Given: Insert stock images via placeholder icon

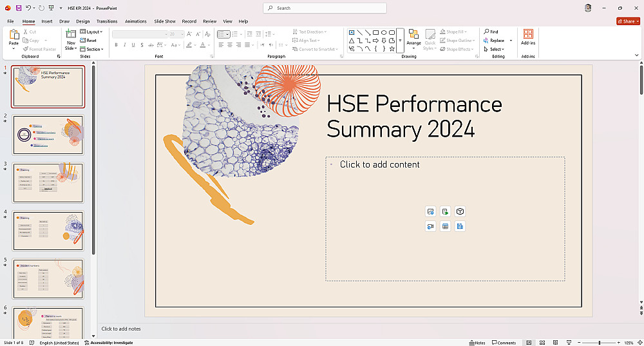Looking at the screenshot, I should tap(430, 211).
